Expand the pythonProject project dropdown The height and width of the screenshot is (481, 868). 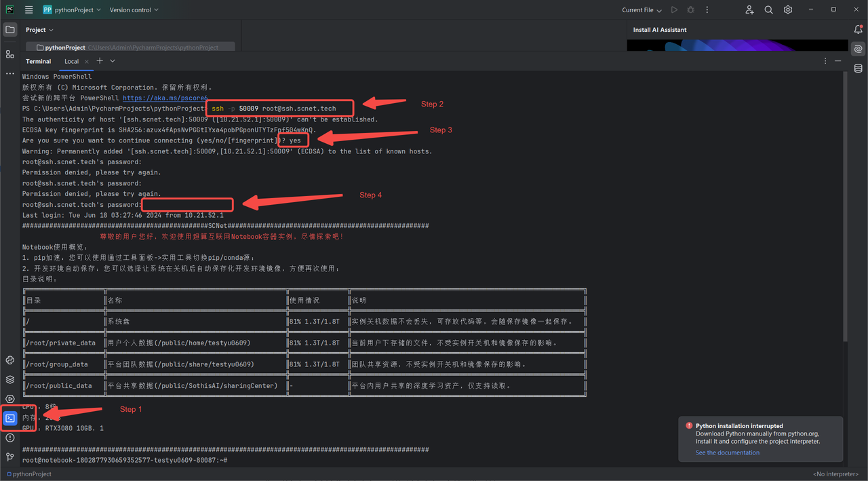[x=72, y=10]
